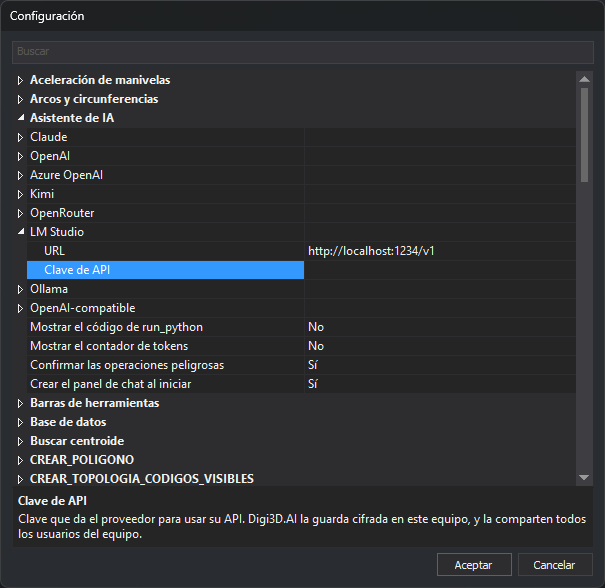Collapse the LM Studio node

point(20,231)
